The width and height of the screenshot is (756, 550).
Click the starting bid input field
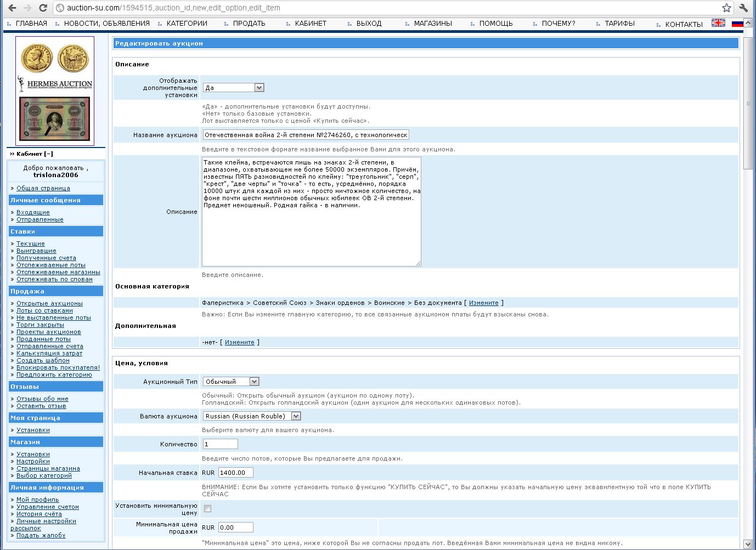tap(235, 473)
